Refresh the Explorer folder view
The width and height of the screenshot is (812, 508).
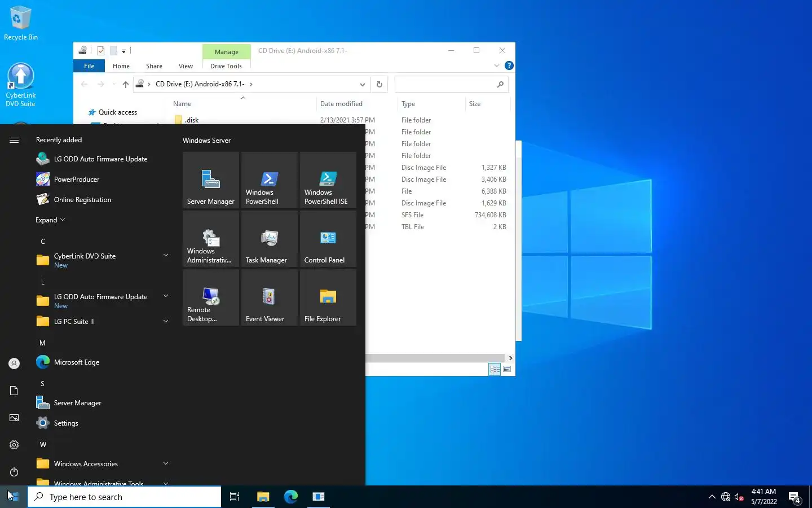379,84
